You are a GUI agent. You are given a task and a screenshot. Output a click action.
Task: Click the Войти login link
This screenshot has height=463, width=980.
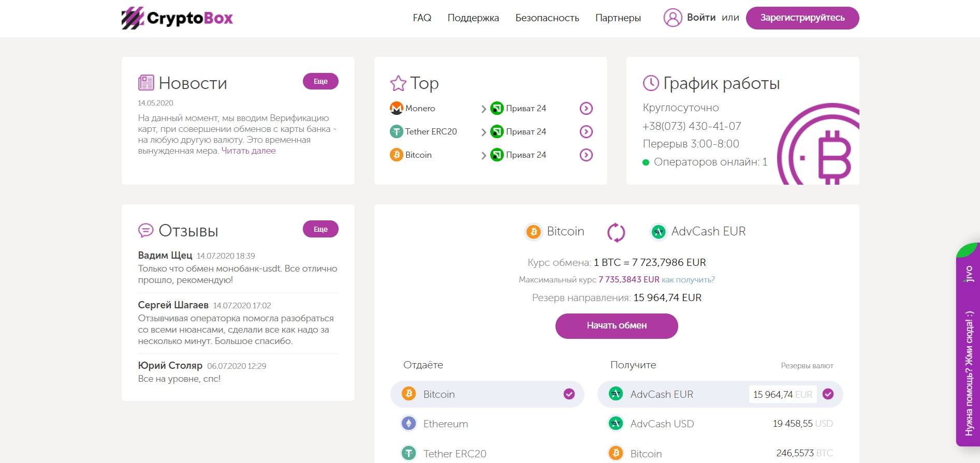(701, 18)
